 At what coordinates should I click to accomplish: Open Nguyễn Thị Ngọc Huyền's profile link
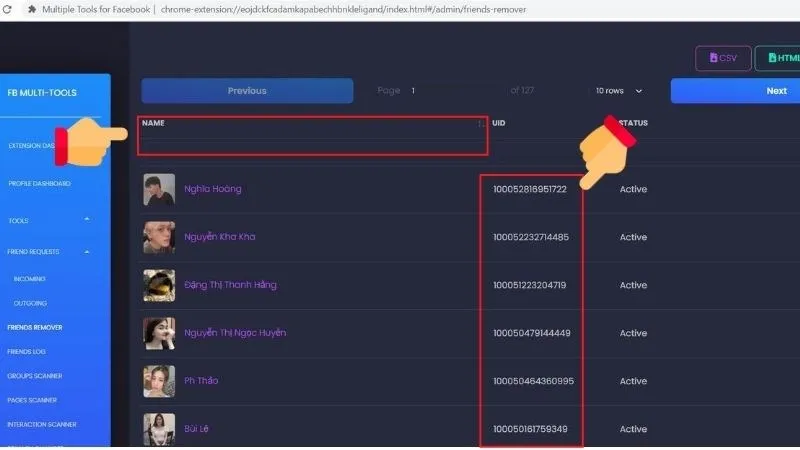tap(235, 333)
